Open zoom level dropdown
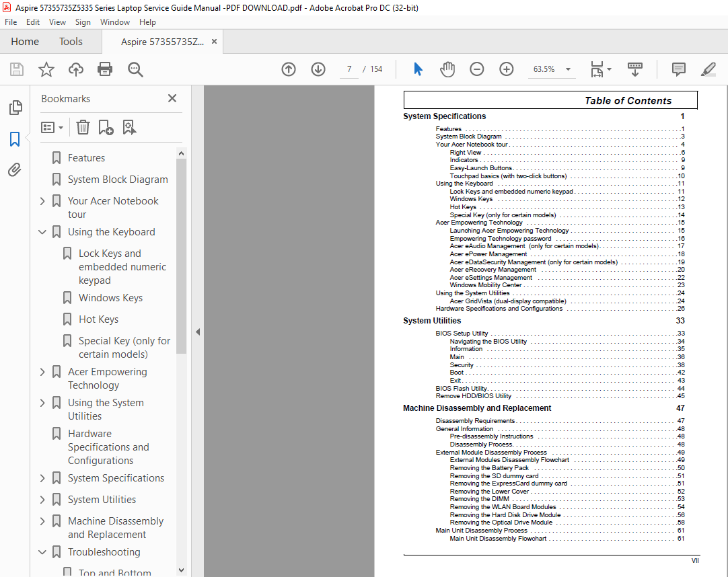 point(568,69)
